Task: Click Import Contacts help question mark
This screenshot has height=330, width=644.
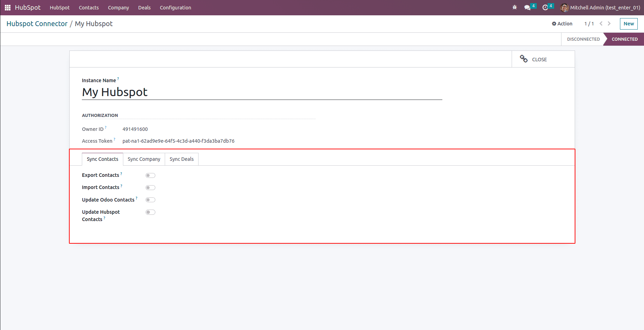Action: pos(121,186)
